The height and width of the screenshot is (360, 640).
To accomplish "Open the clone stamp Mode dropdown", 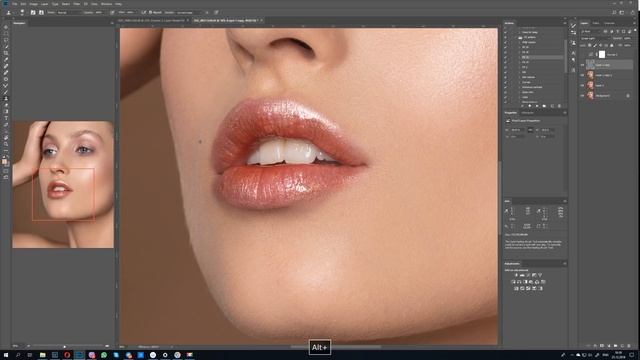I will (x=69, y=13).
